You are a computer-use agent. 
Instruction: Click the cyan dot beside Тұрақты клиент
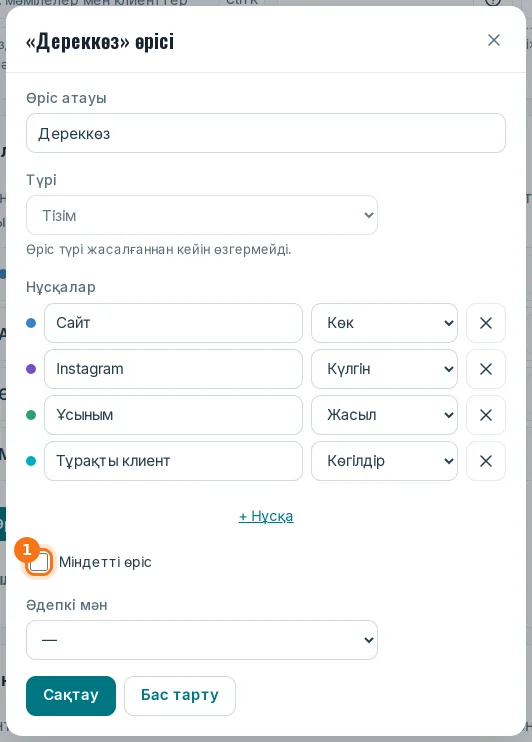pos(31,461)
